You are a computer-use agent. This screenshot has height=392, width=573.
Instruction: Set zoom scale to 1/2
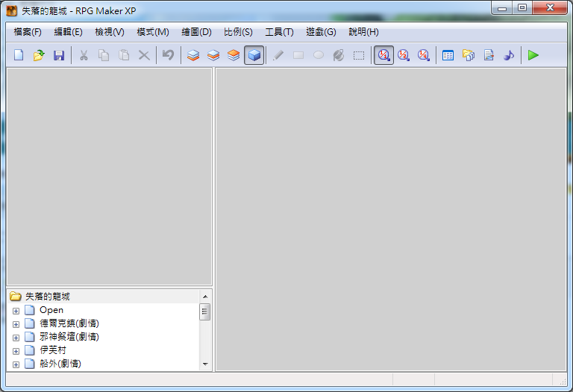[404, 55]
